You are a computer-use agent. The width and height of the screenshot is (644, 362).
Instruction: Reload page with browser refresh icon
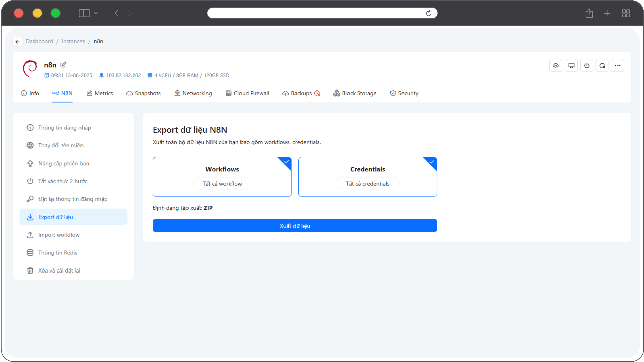(428, 13)
